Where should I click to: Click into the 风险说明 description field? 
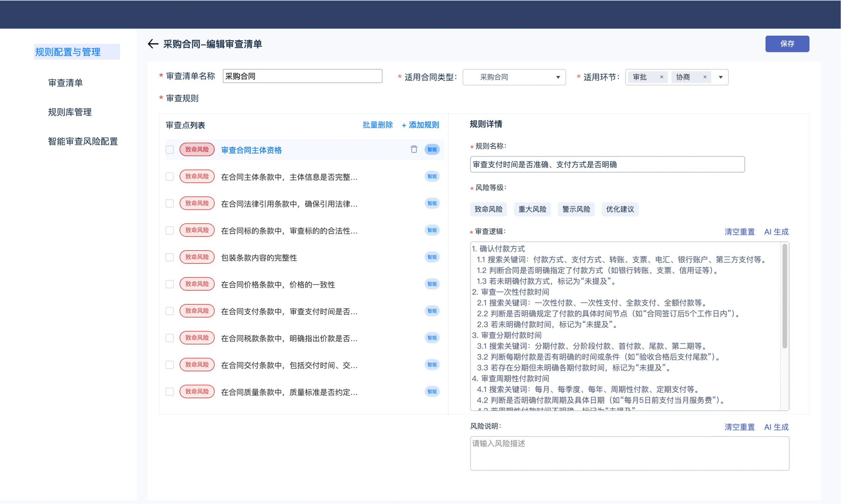coord(629,453)
